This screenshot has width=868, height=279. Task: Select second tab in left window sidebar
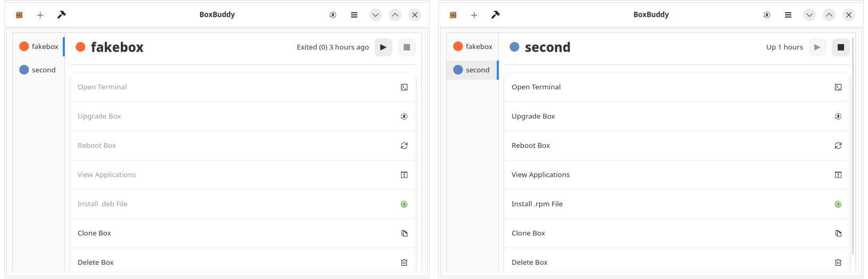39,70
